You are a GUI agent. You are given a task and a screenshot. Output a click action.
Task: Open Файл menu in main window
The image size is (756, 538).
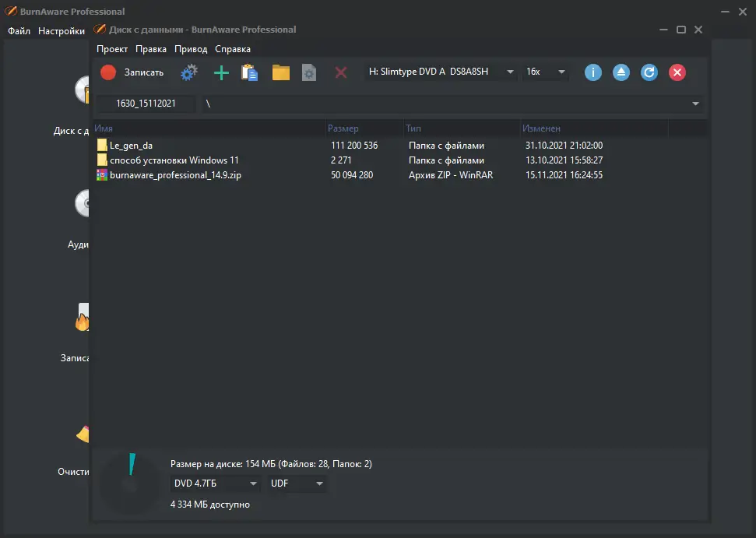click(19, 31)
